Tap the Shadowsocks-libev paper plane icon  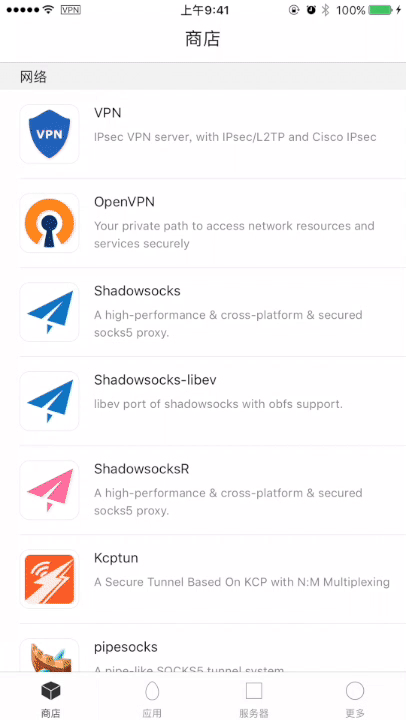[49, 401]
